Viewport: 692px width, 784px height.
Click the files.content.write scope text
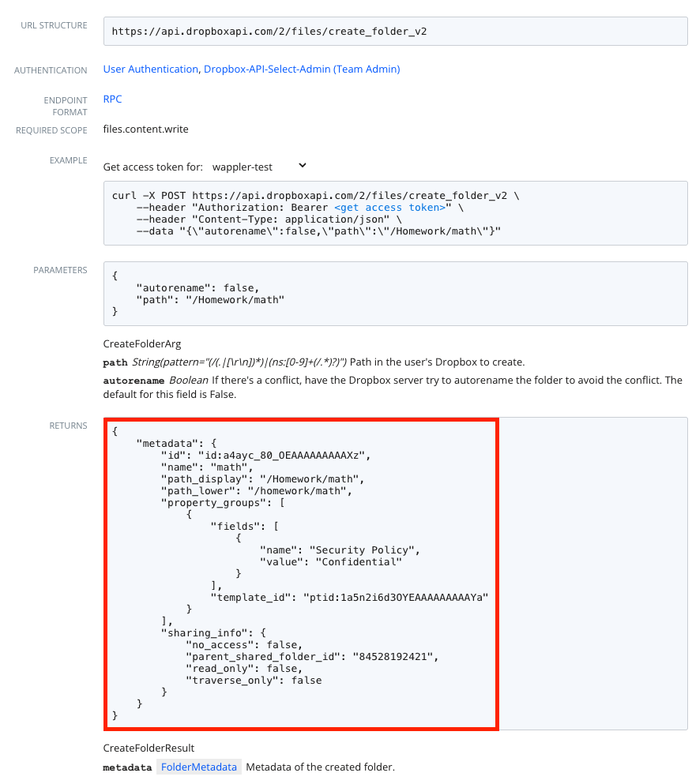pos(145,129)
